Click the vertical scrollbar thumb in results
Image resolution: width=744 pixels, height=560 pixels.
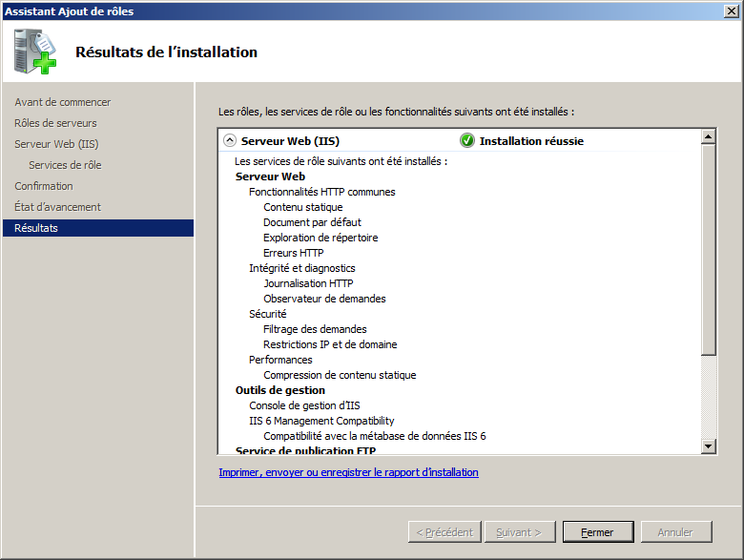(708, 250)
